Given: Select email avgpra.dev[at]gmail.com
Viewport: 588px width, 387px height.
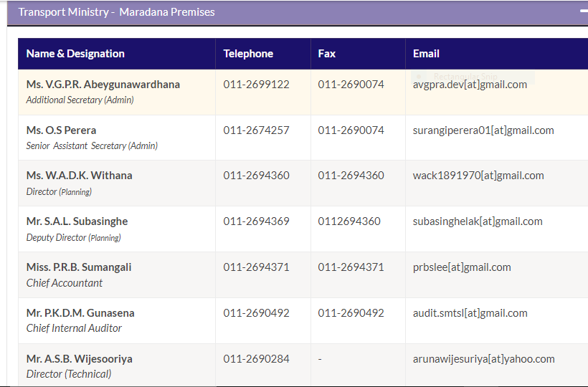Looking at the screenshot, I should 470,85.
